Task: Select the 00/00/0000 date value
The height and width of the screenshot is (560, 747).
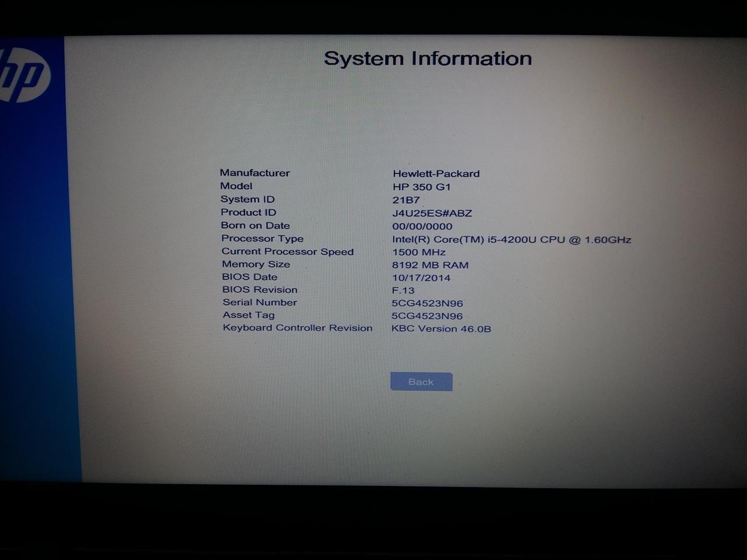Action: pos(422,226)
